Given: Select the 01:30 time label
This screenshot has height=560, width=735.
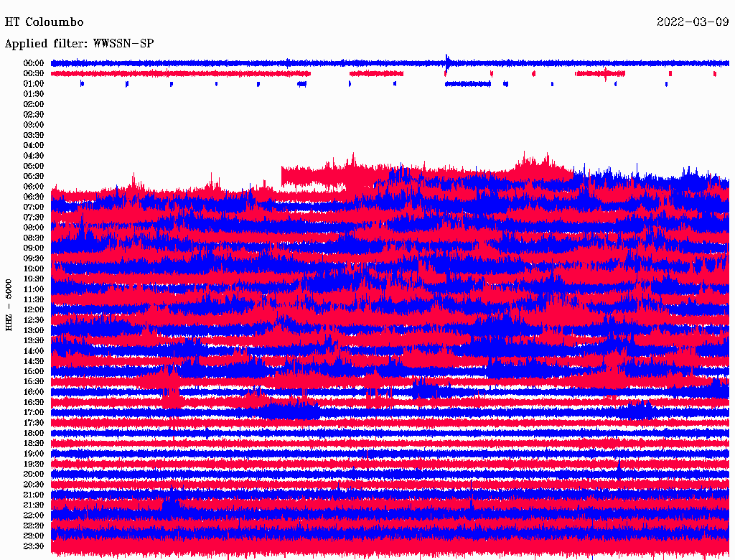Looking at the screenshot, I should click(x=34, y=94).
